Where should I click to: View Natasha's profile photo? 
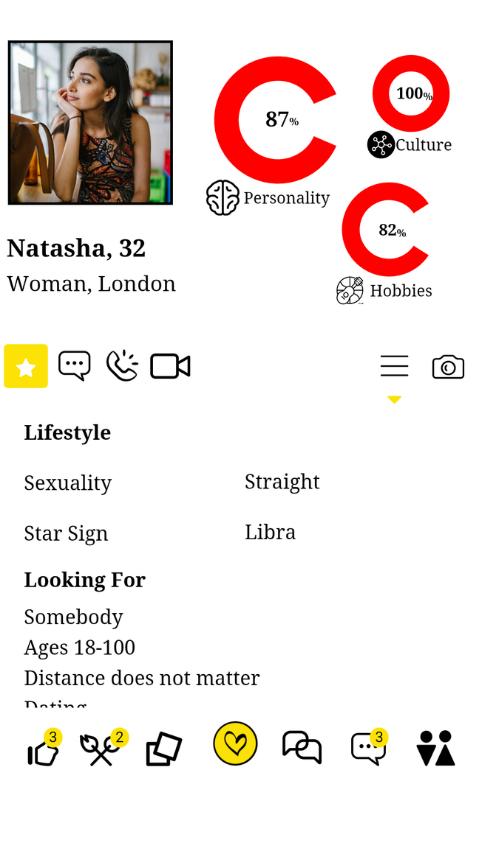tap(90, 123)
